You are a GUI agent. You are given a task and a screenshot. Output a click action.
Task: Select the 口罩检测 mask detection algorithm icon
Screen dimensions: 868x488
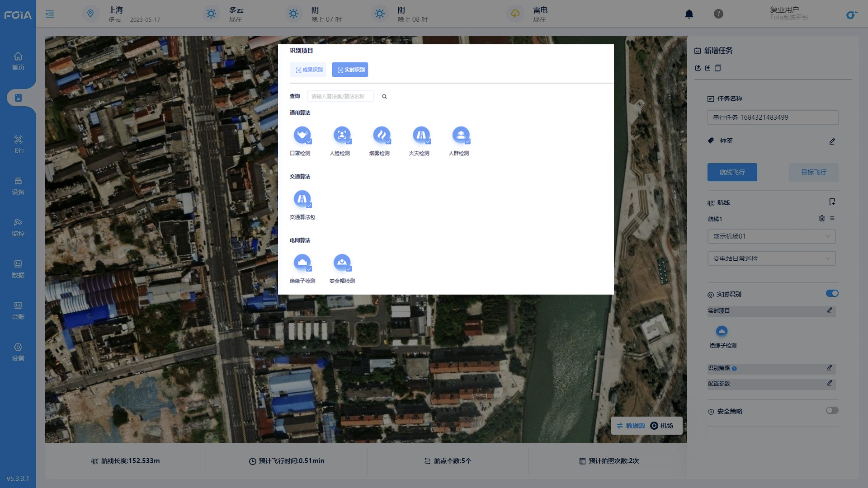302,135
